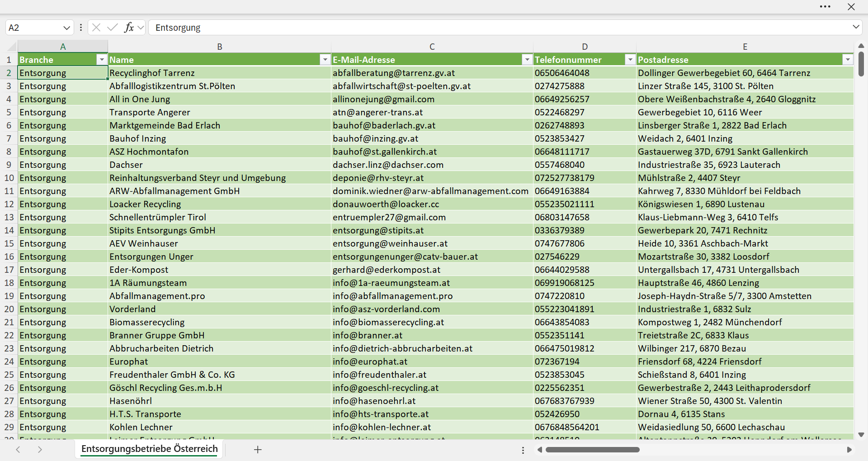The height and width of the screenshot is (461, 868).
Task: Click the horizontal scrollbar right arrow
Action: [x=849, y=450]
